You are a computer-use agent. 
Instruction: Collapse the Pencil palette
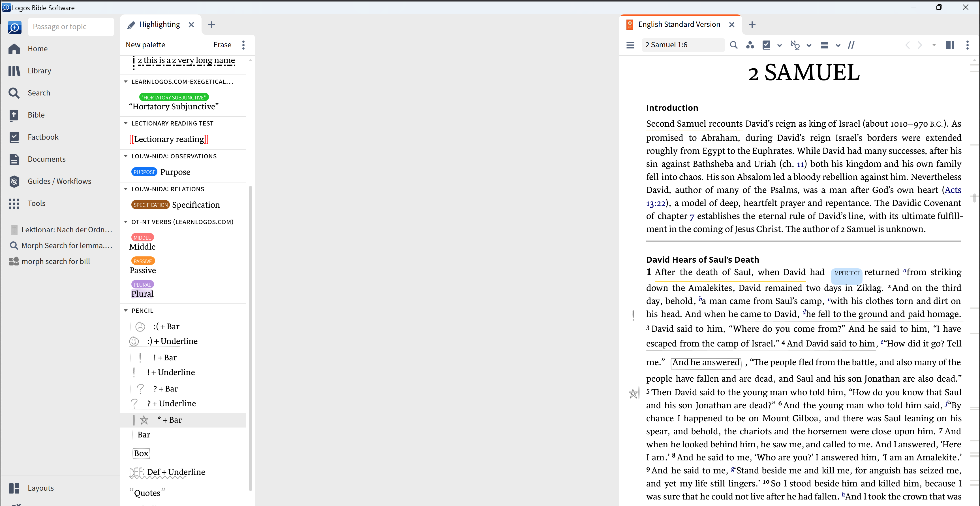point(126,311)
